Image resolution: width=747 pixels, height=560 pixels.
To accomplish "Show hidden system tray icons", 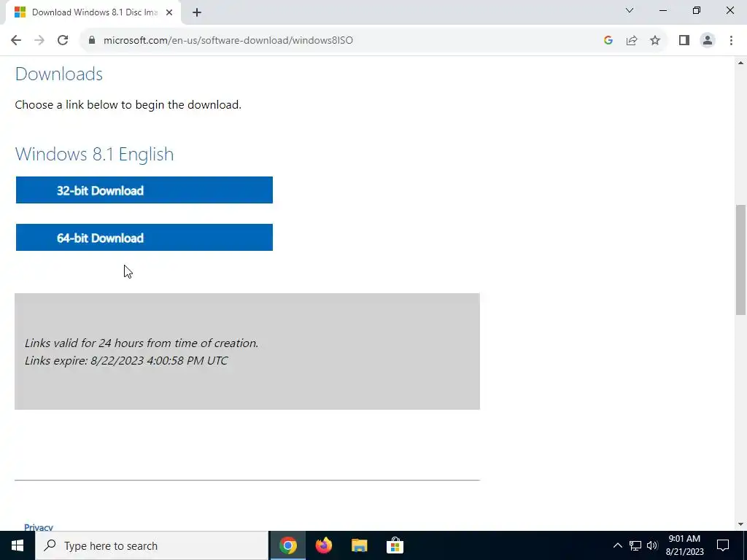I will [x=617, y=545].
